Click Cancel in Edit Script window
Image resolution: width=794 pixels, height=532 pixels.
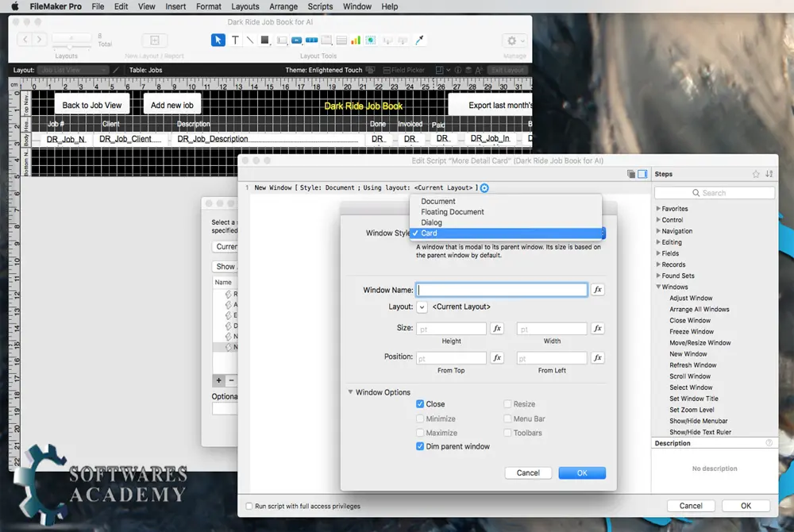tap(691, 506)
